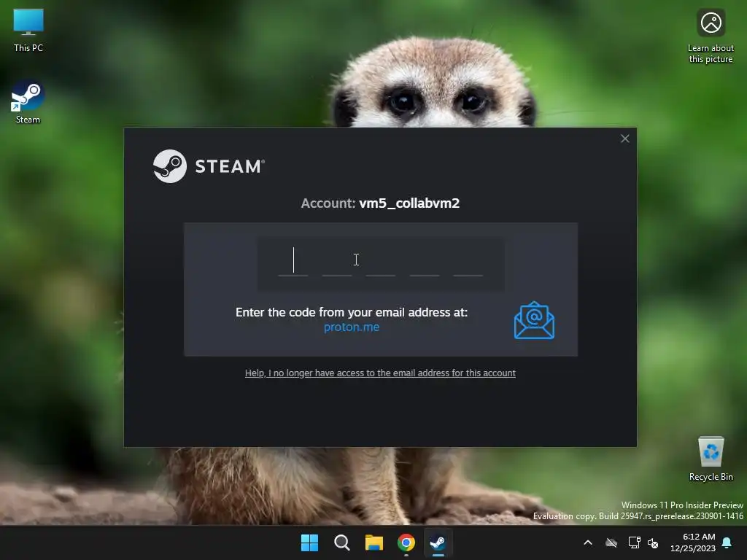The height and width of the screenshot is (560, 747).
Task: Select the second code digit field
Action: 337,262
